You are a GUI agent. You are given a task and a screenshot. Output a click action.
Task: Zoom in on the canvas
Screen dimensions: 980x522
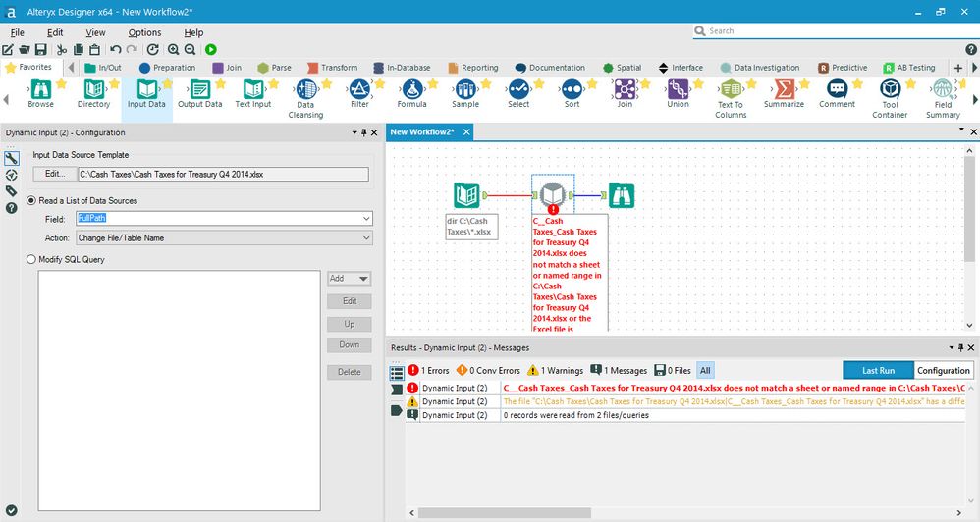173,49
